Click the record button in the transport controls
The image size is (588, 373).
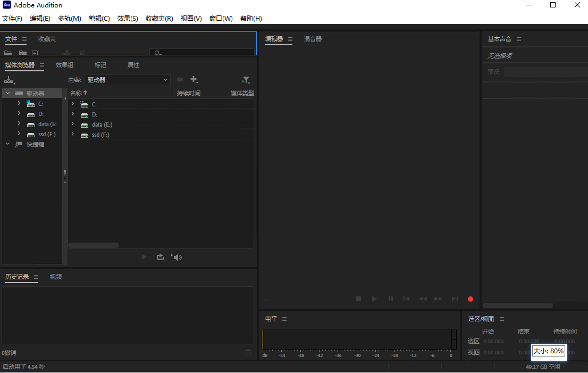(x=470, y=299)
